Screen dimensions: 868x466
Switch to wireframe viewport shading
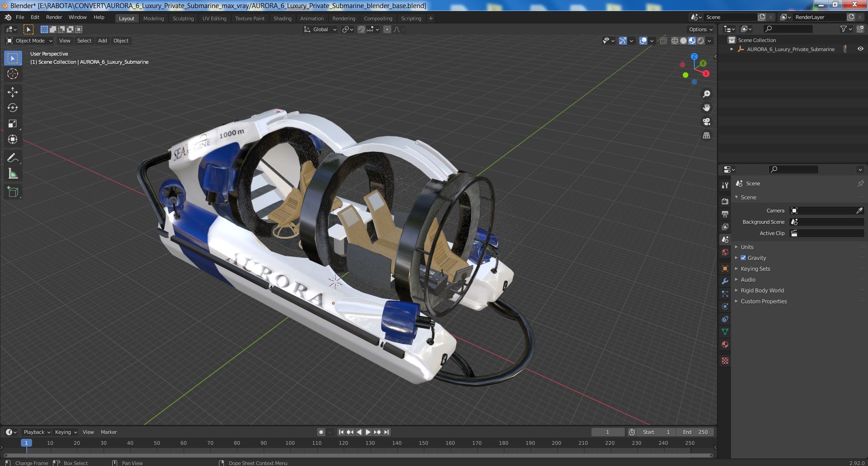click(675, 41)
